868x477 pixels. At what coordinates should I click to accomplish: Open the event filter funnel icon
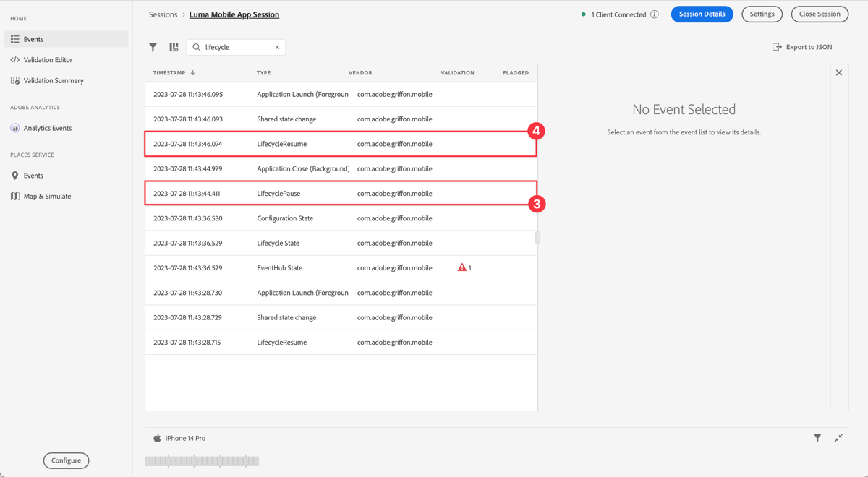click(153, 47)
